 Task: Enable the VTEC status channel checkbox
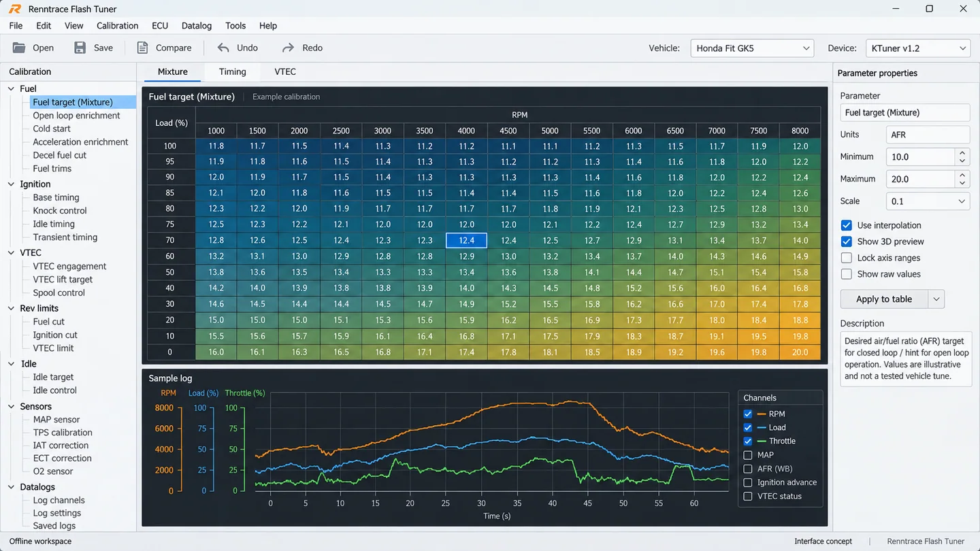tap(748, 496)
